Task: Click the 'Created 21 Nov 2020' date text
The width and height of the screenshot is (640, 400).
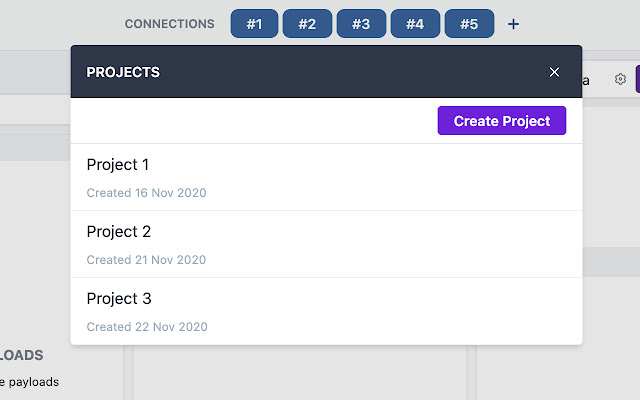Action: click(146, 260)
